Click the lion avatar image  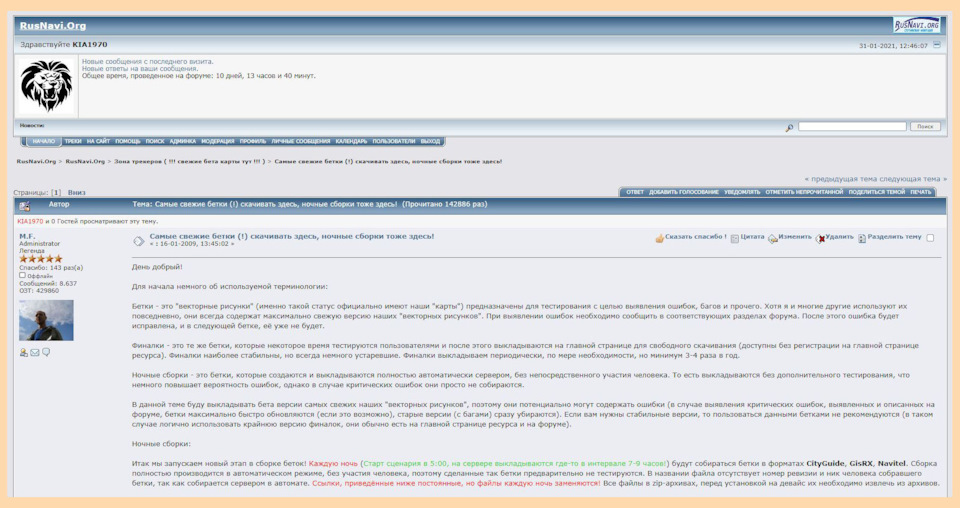[x=47, y=86]
